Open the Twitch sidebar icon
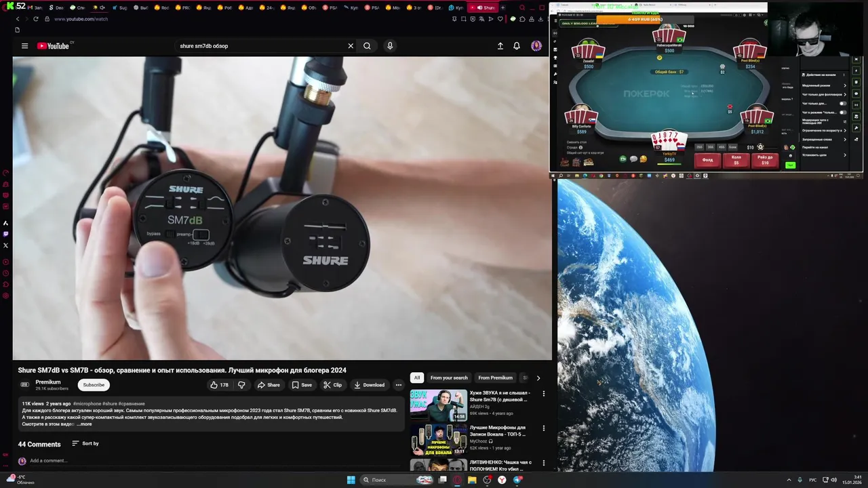 (6, 234)
